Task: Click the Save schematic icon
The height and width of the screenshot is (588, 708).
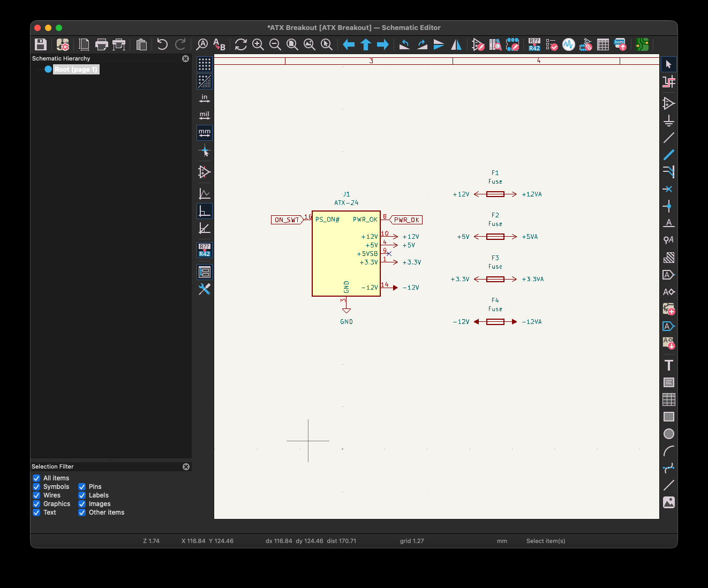Action: tap(41, 44)
